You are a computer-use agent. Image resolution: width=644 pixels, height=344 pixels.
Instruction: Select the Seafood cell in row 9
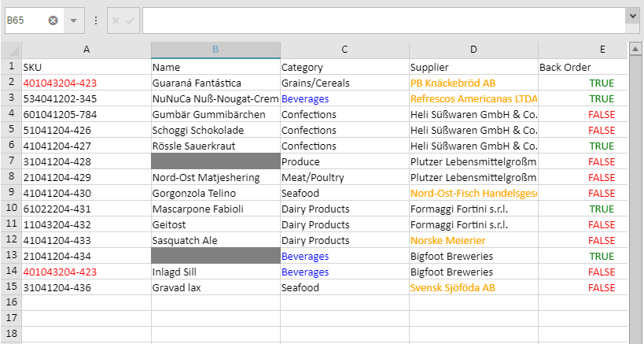click(344, 193)
